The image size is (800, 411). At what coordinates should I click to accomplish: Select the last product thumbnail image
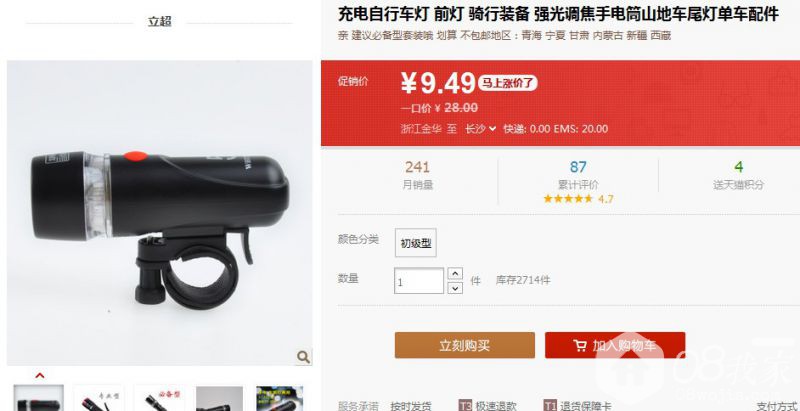(280, 398)
